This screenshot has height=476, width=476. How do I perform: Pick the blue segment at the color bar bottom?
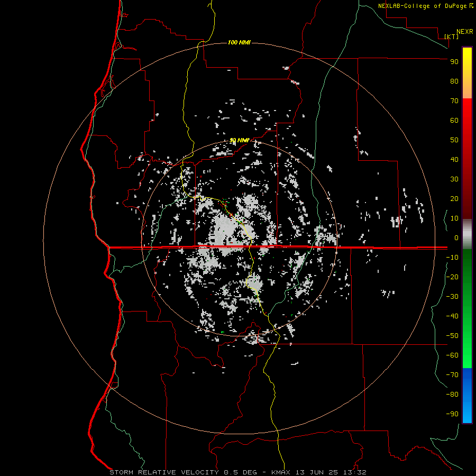(x=467, y=396)
